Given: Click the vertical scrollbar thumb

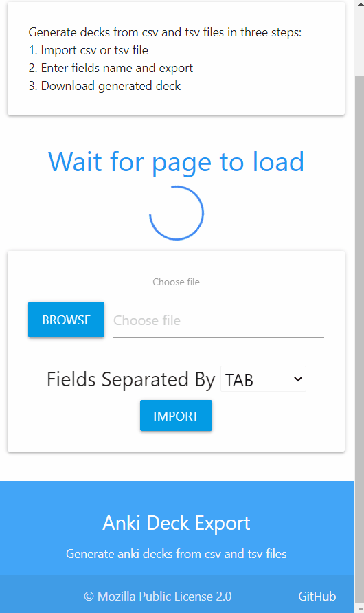Looking at the screenshot, I should 359,340.
